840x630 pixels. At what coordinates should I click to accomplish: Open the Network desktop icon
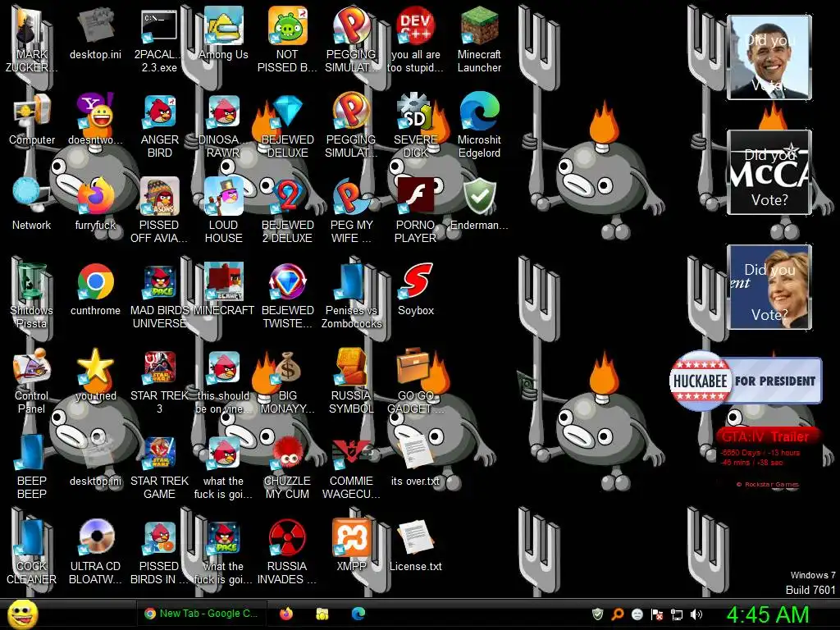coord(32,204)
